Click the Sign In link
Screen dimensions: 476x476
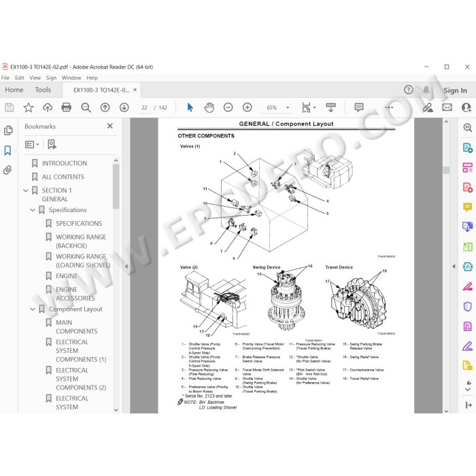tap(455, 90)
